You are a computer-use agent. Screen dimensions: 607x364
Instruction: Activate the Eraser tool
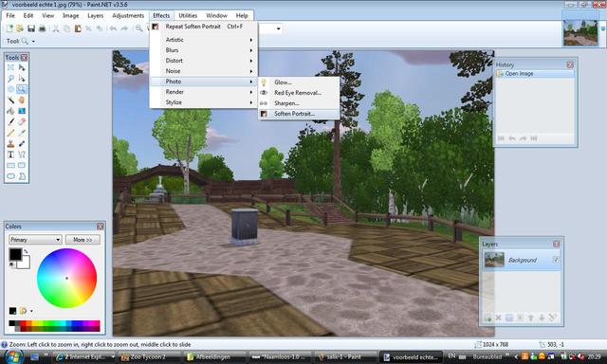[x=22, y=122]
